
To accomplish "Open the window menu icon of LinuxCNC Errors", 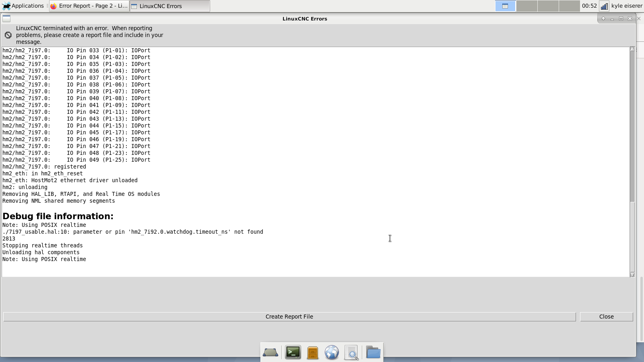I will click(6, 19).
